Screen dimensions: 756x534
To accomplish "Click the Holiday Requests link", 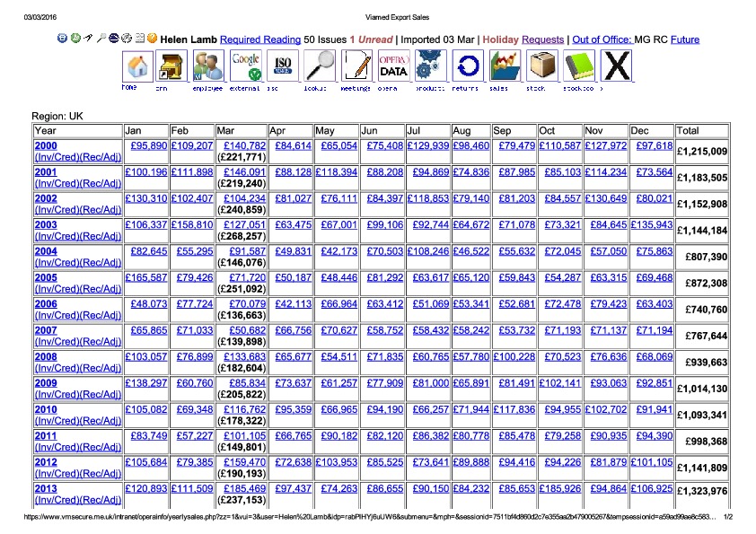I will coord(542,39).
